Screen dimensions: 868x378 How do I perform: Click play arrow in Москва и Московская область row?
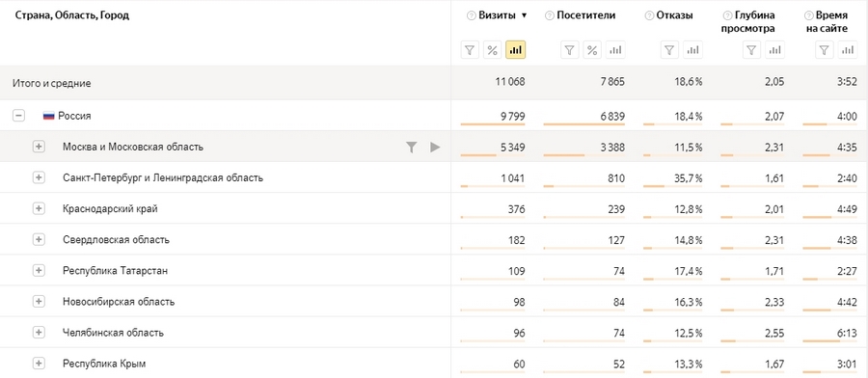[x=435, y=147]
